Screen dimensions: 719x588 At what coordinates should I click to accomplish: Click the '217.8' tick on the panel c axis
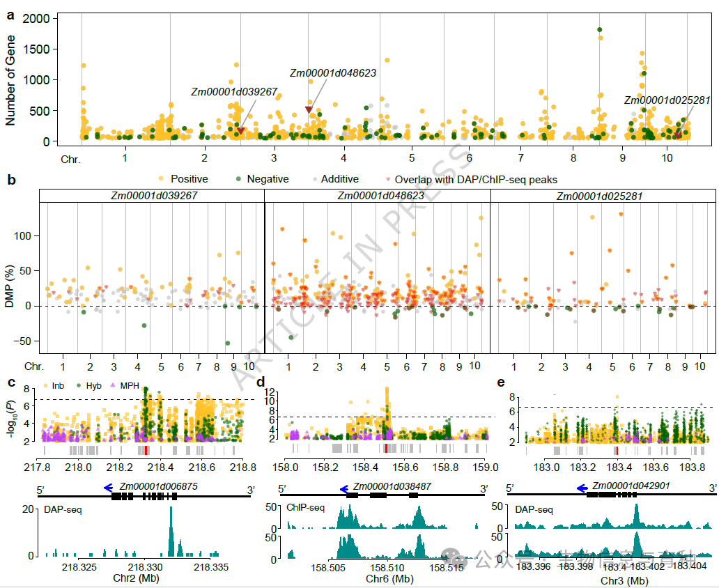click(x=38, y=467)
